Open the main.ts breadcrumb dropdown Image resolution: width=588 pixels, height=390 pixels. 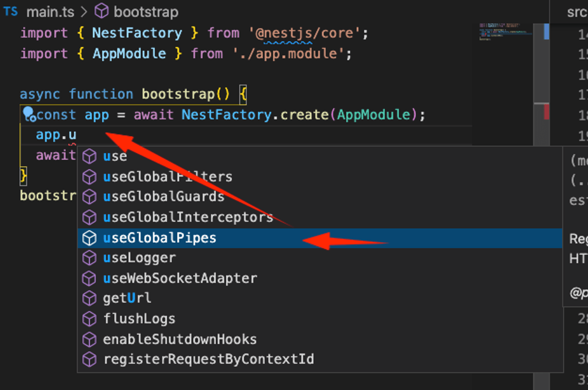50,11
